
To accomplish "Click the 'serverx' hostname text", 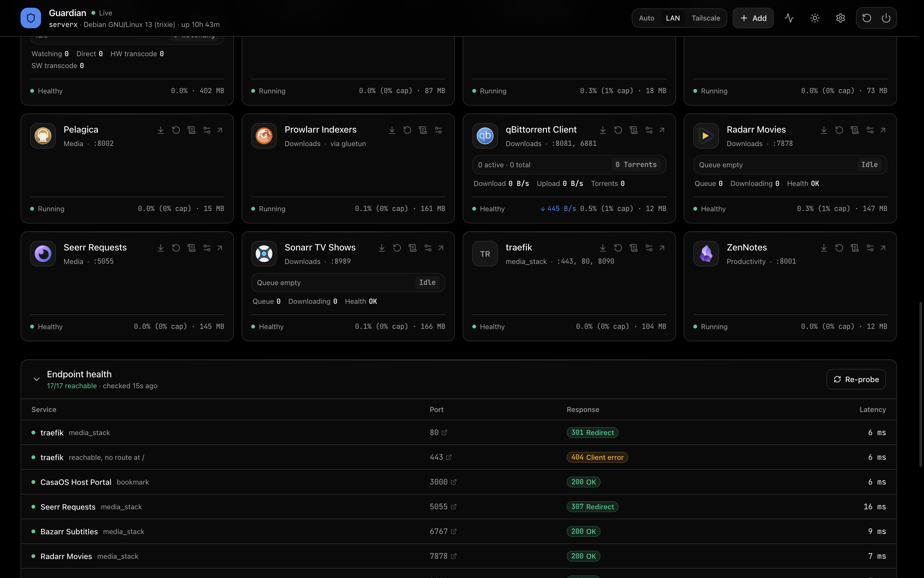I will click(63, 25).
